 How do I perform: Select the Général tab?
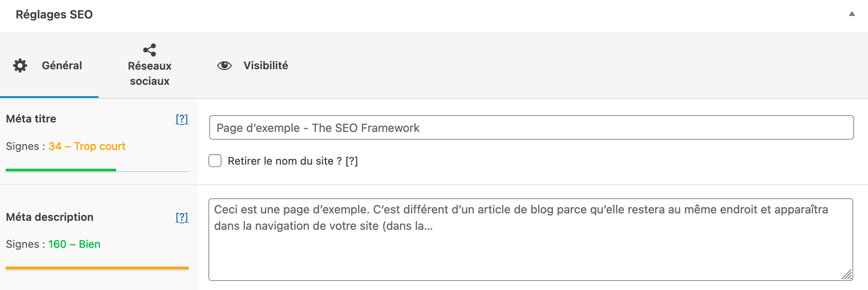[62, 65]
